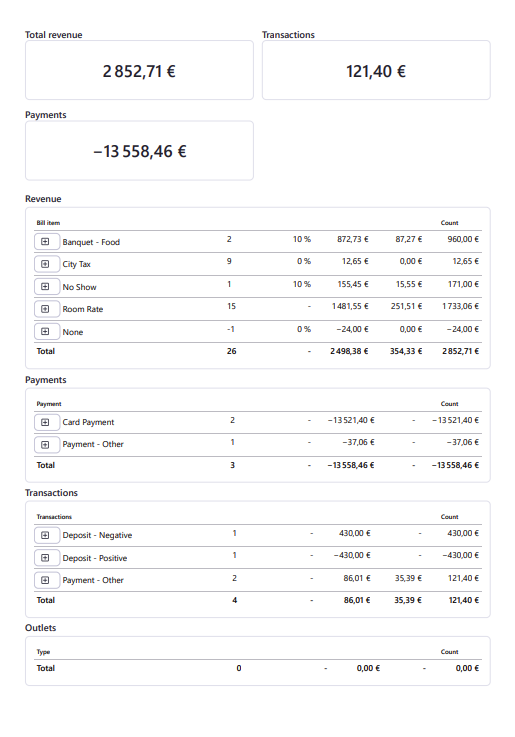
Task: Select Banquet - Food net 872,73 €
Action: click(x=353, y=239)
